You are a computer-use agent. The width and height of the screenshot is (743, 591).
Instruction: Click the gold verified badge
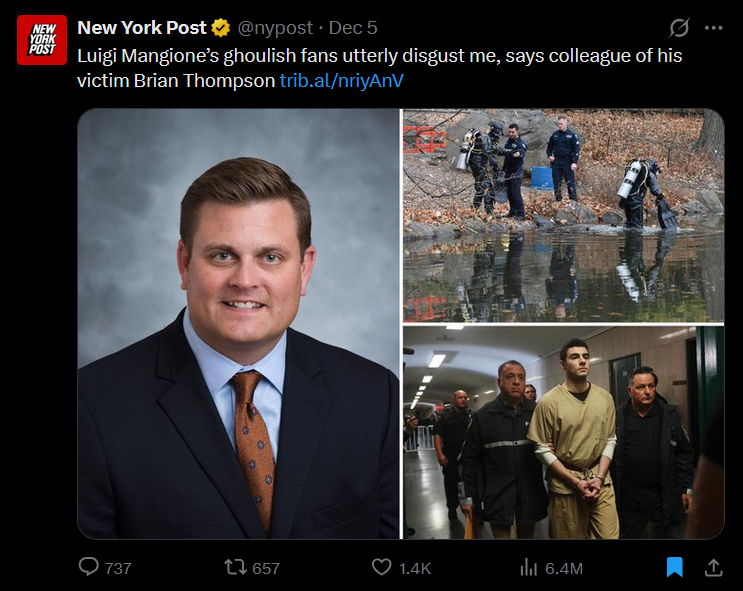point(220,28)
